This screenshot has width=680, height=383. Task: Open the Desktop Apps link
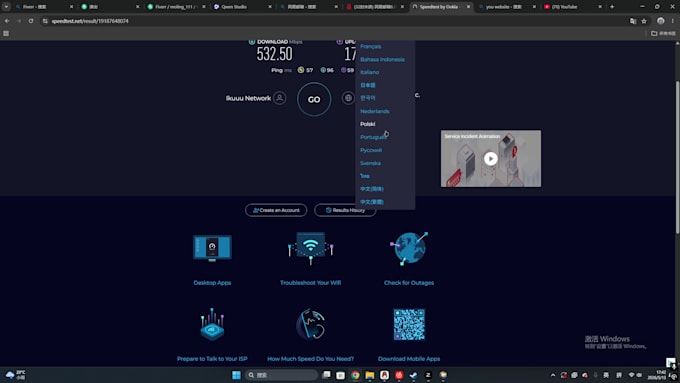point(212,283)
